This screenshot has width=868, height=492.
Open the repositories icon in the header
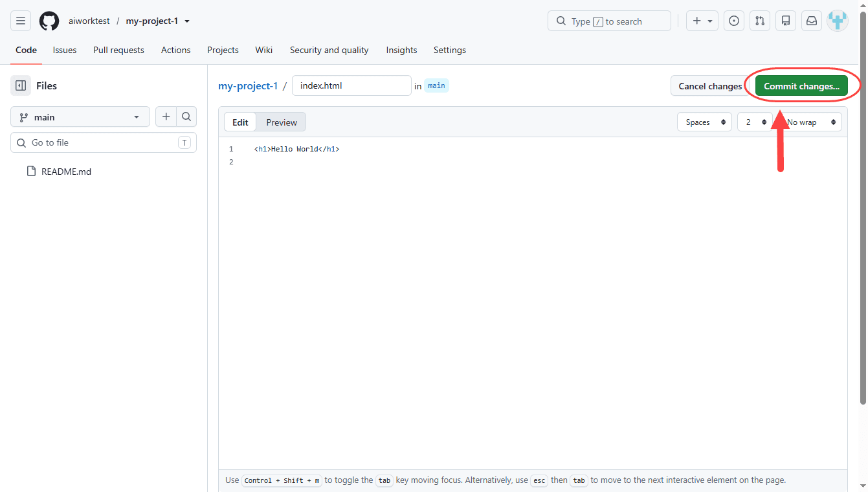(x=786, y=21)
